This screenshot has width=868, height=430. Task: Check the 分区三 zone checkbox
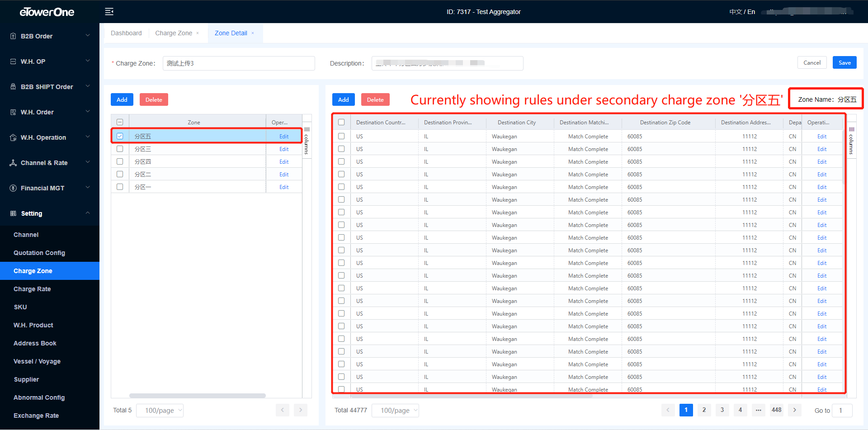click(120, 149)
